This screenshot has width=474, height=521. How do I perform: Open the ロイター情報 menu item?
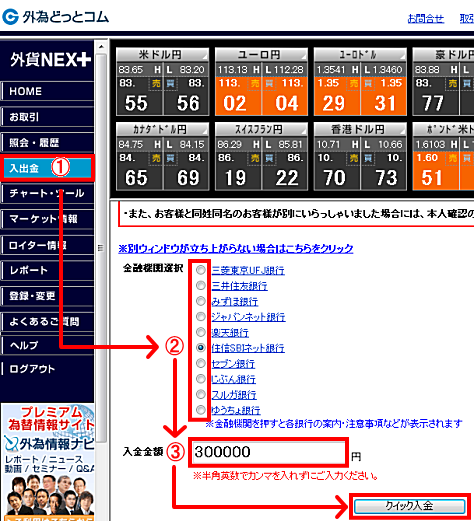coord(47,245)
